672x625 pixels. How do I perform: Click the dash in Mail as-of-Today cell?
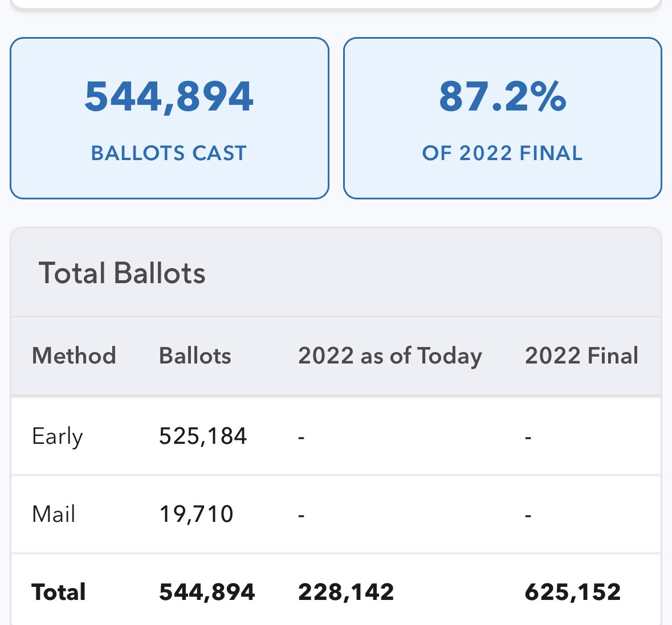click(302, 515)
